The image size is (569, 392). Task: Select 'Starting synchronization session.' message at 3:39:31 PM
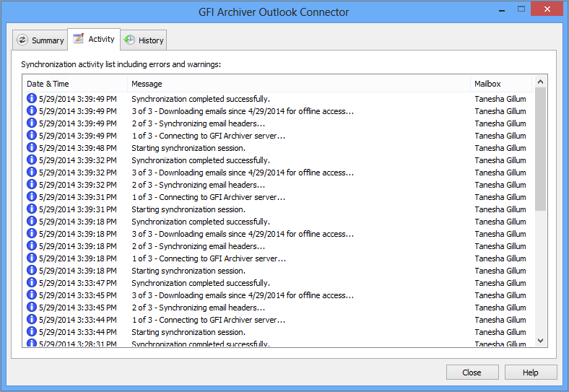pos(188,209)
